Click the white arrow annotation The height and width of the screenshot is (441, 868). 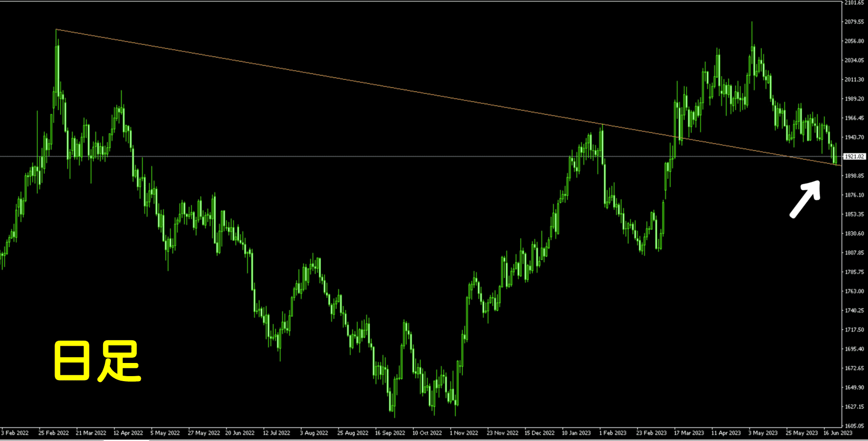coord(806,199)
